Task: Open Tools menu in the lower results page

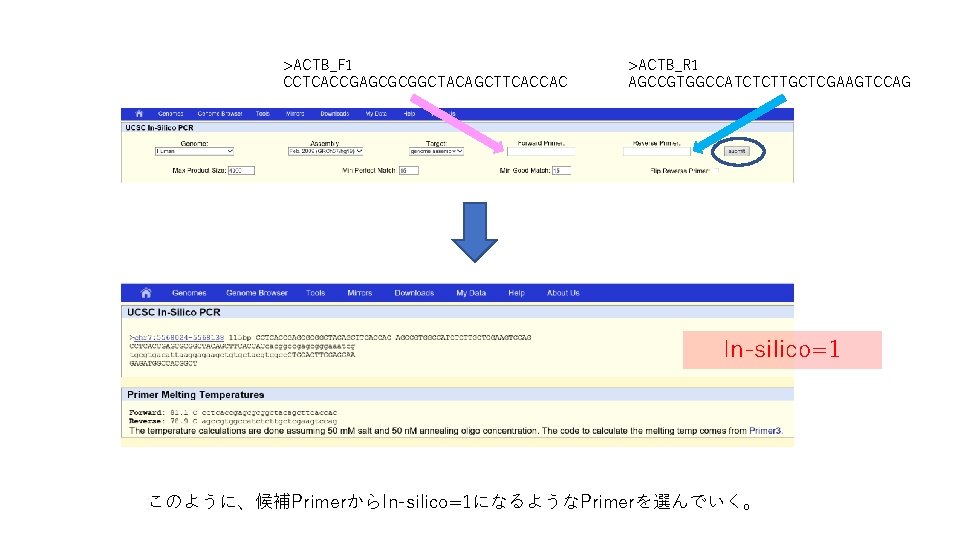Action: tap(315, 293)
